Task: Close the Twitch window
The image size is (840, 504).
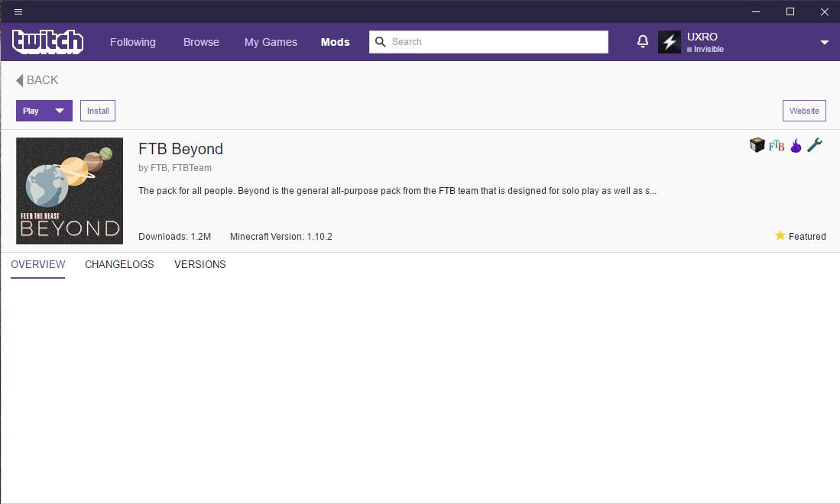Action: point(825,11)
